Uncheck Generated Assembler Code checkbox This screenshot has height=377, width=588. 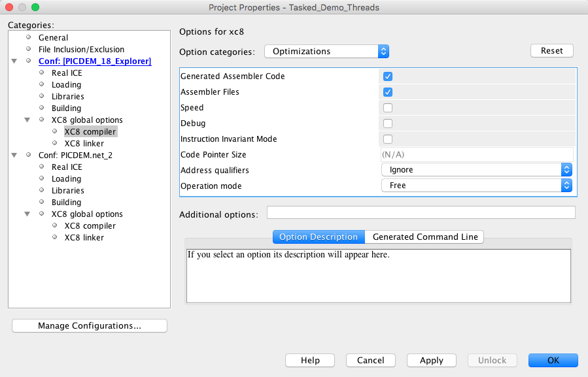388,76
